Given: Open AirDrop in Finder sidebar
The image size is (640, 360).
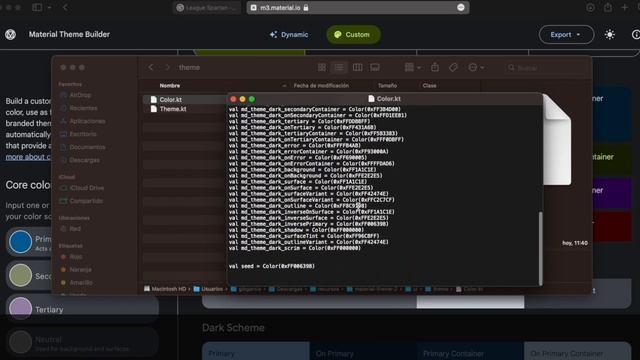Looking at the screenshot, I should [80, 95].
